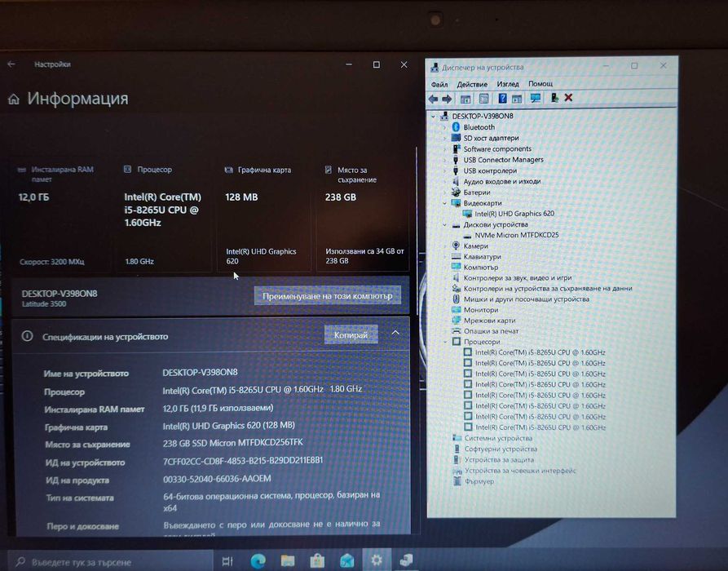Select USB контролери category

pyautogui.click(x=490, y=170)
